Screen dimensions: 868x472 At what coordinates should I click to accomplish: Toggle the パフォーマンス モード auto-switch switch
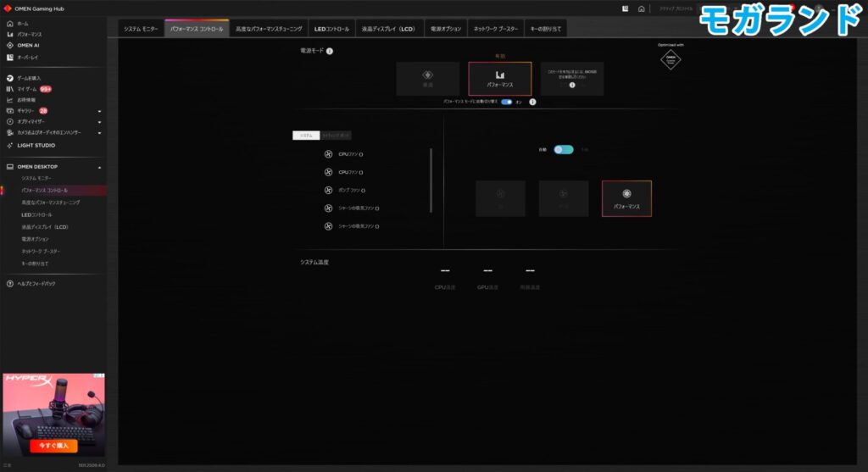[x=506, y=102]
